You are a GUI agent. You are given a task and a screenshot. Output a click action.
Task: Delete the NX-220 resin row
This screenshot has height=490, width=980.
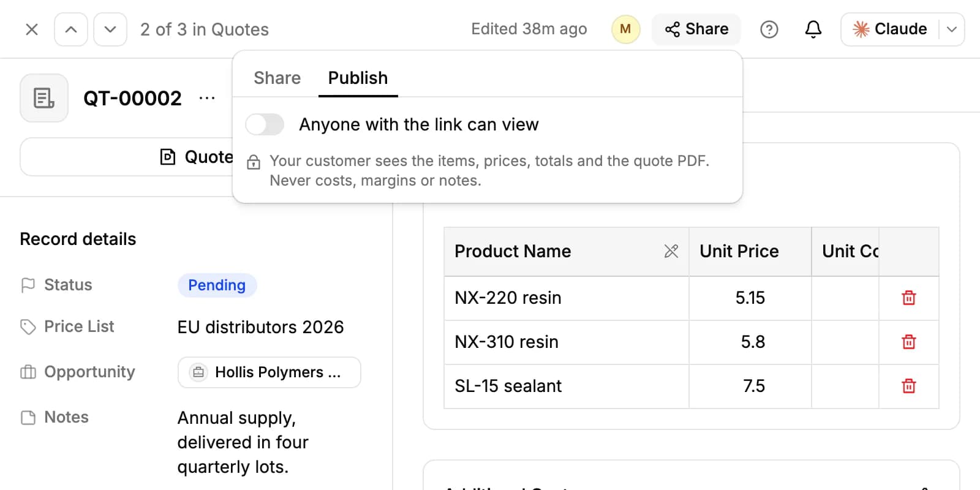[x=909, y=298]
